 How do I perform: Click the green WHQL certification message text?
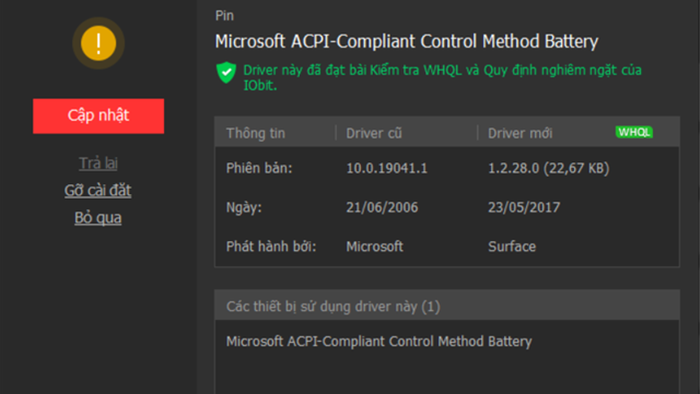(442, 77)
